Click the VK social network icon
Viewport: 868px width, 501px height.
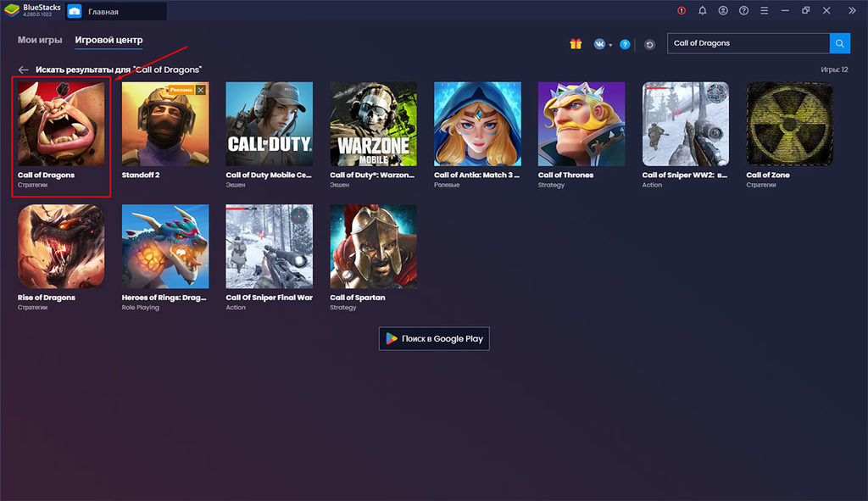(599, 44)
